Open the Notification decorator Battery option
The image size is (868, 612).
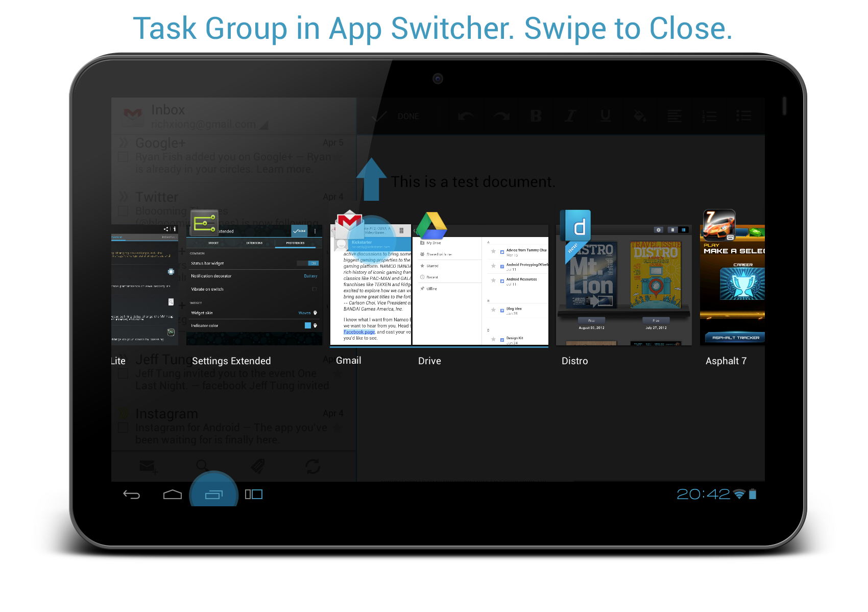point(310,276)
